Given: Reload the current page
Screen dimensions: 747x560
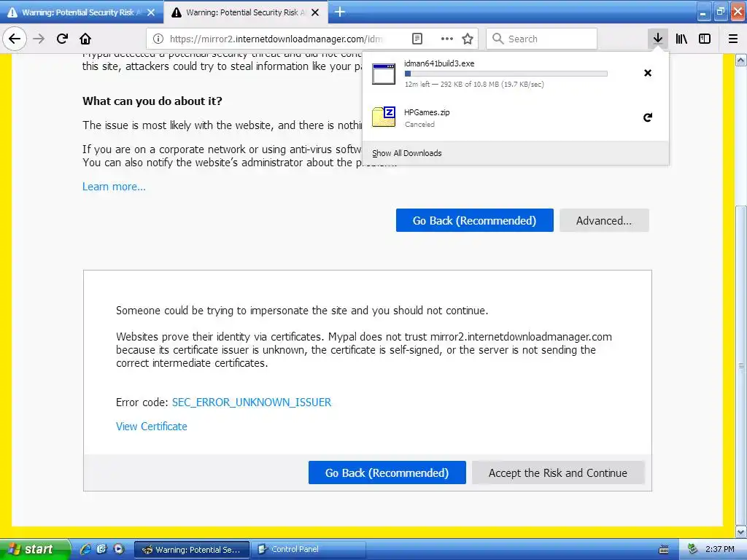Looking at the screenshot, I should coord(62,39).
